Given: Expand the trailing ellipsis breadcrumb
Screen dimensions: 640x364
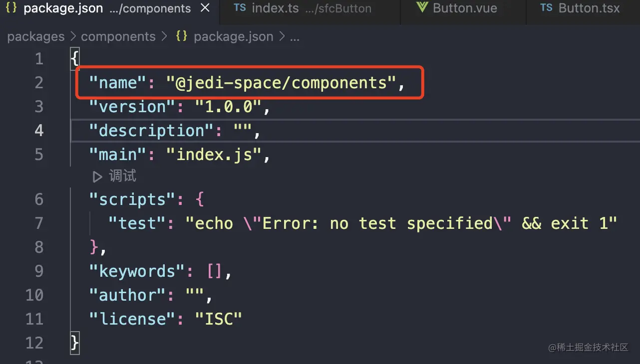Looking at the screenshot, I should 295,37.
